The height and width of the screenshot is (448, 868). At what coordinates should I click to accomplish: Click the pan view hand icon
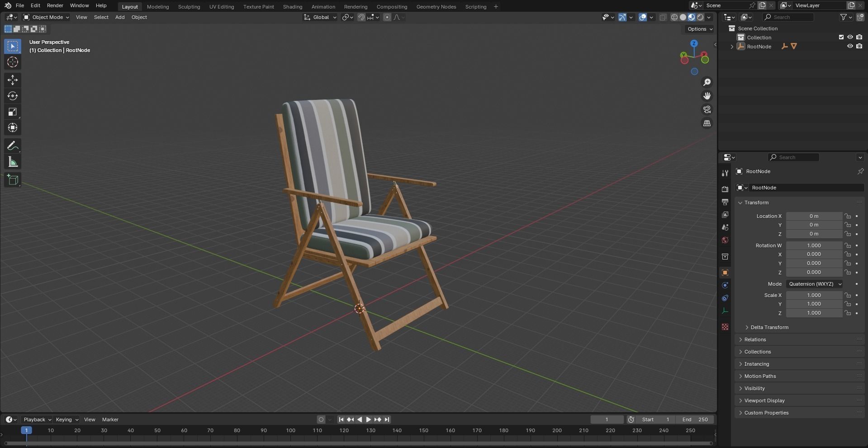click(x=707, y=96)
